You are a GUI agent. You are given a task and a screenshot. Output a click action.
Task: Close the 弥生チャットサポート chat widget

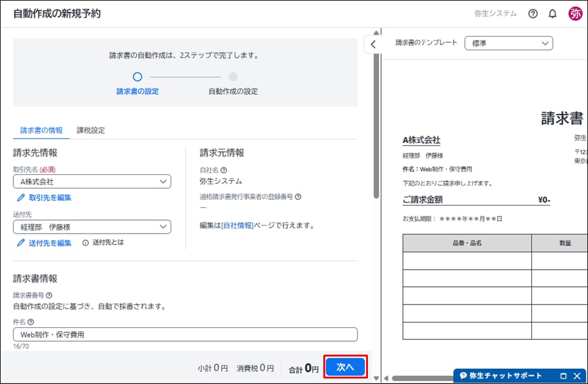[576, 375]
